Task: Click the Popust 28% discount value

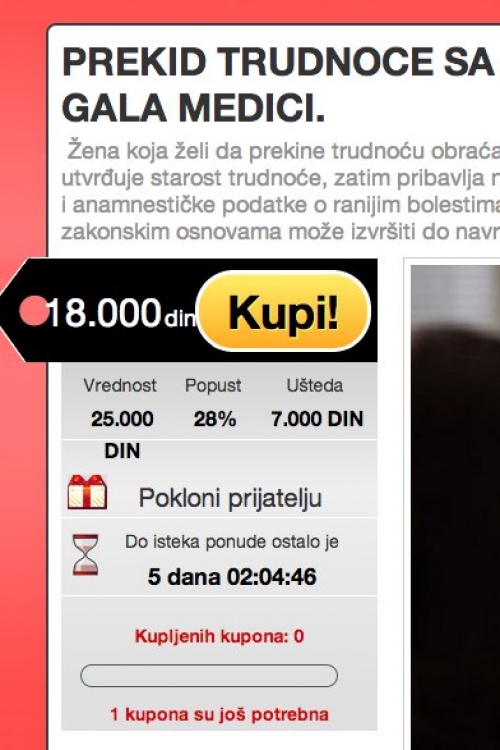Action: pyautogui.click(x=214, y=419)
